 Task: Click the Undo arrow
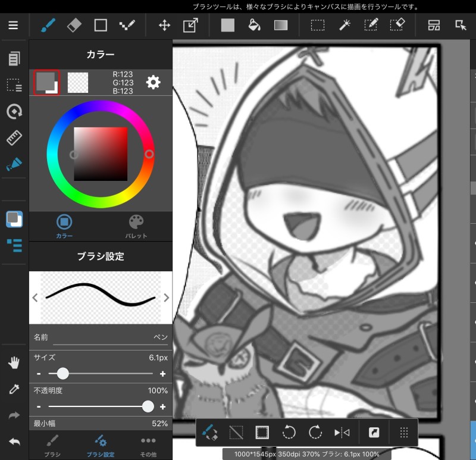coord(14,442)
